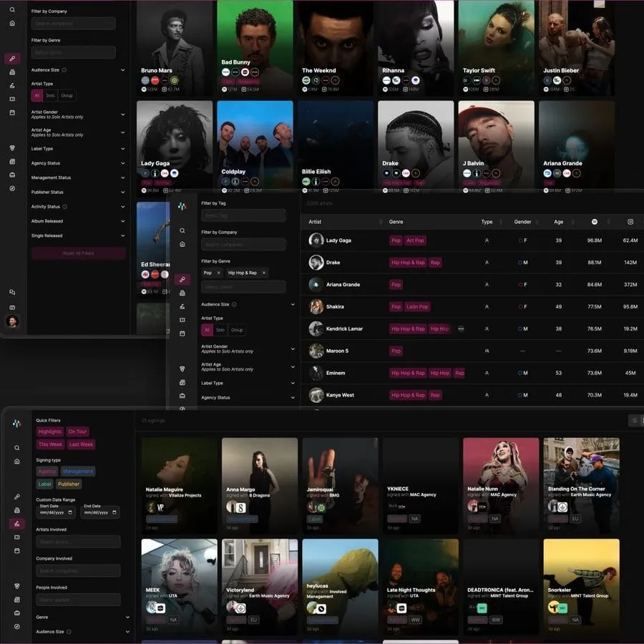Click the home icon in the left sidebar
The width and height of the screenshot is (644, 644).
pos(11,24)
